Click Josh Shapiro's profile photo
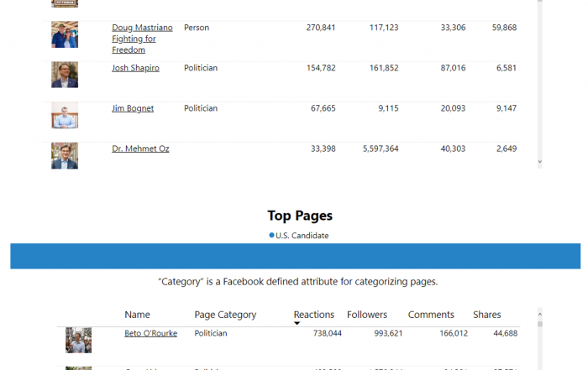 click(65, 75)
